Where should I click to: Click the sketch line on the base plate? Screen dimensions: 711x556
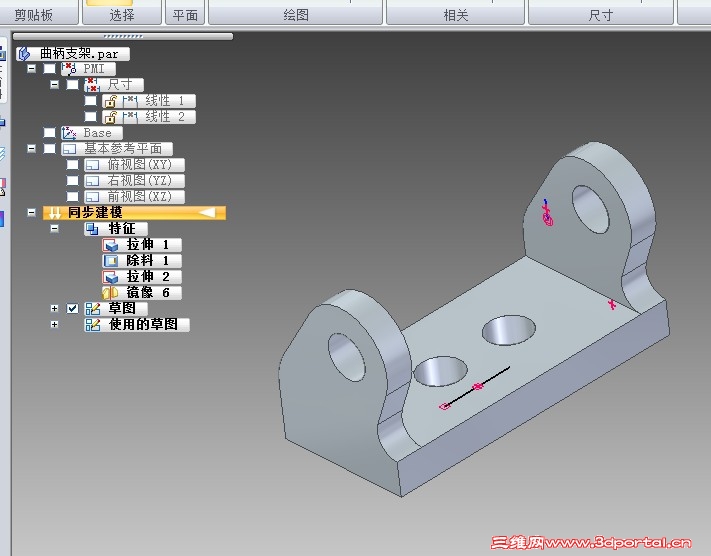[476, 387]
